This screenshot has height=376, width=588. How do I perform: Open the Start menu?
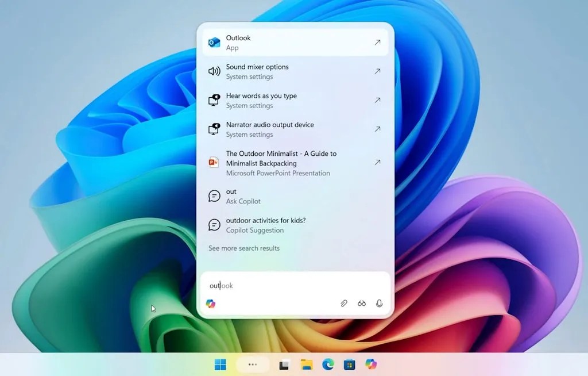(220, 364)
